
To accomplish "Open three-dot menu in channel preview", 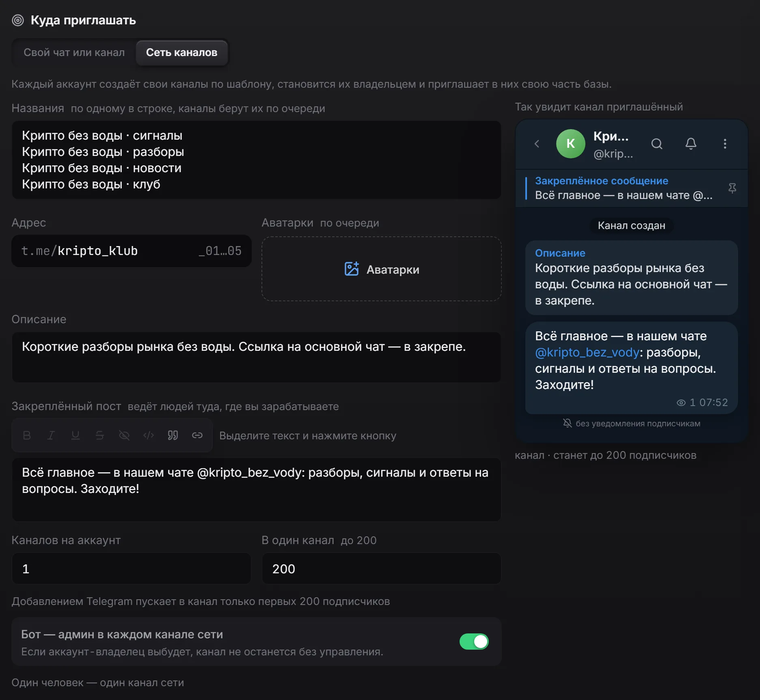I will (725, 144).
